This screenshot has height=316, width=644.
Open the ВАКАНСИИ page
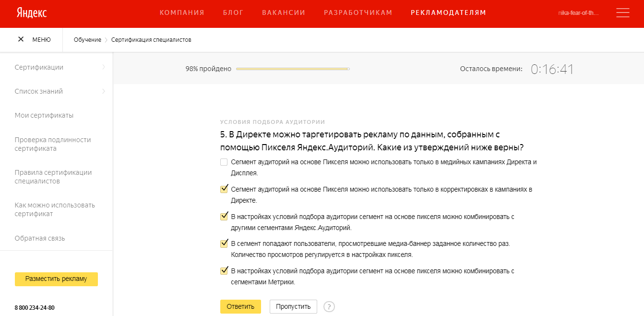point(284,12)
